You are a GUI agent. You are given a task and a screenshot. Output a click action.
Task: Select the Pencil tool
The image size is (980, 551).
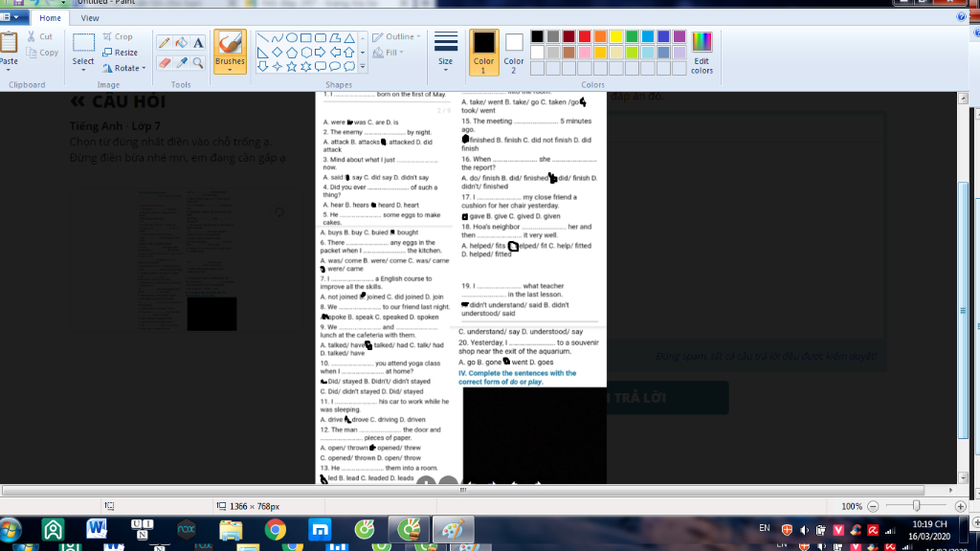(x=165, y=42)
